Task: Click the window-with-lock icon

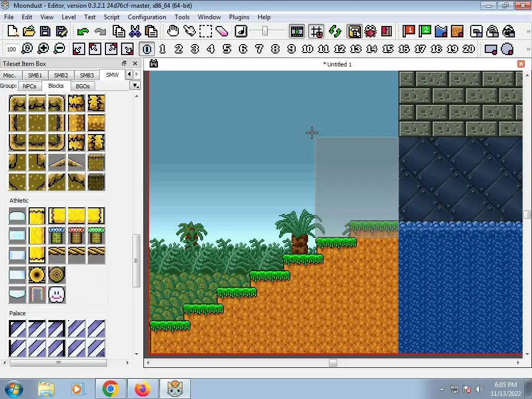Action: (x=476, y=32)
